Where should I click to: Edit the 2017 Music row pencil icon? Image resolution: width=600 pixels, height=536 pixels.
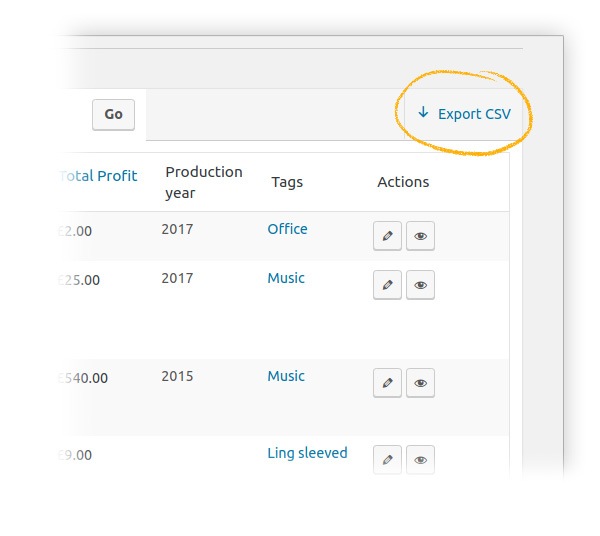(x=387, y=285)
